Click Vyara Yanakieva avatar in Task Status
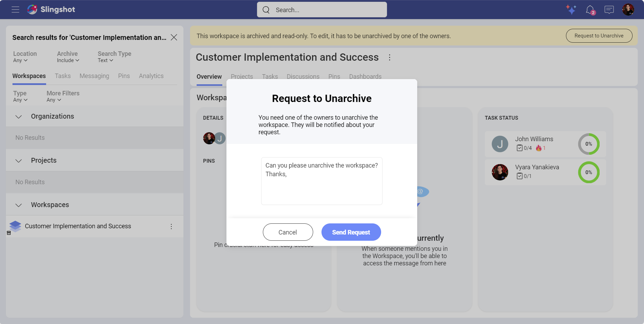This screenshot has height=324, width=644. pyautogui.click(x=500, y=172)
